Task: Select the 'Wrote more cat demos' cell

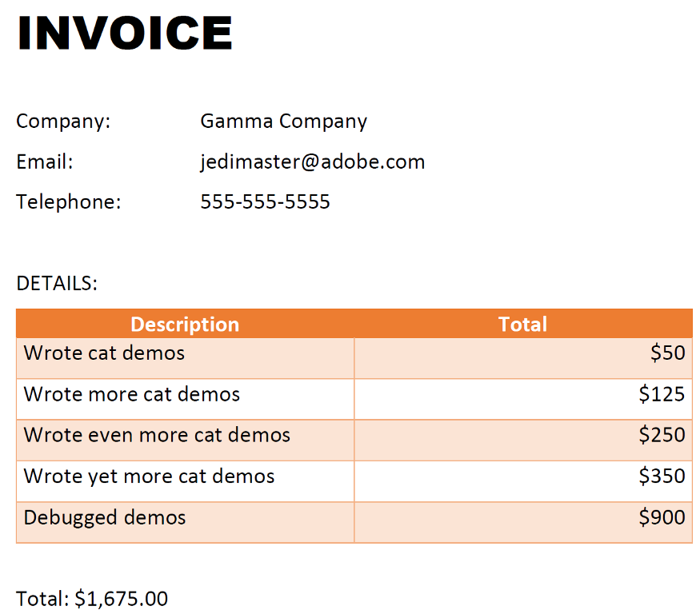Action: [x=132, y=394]
